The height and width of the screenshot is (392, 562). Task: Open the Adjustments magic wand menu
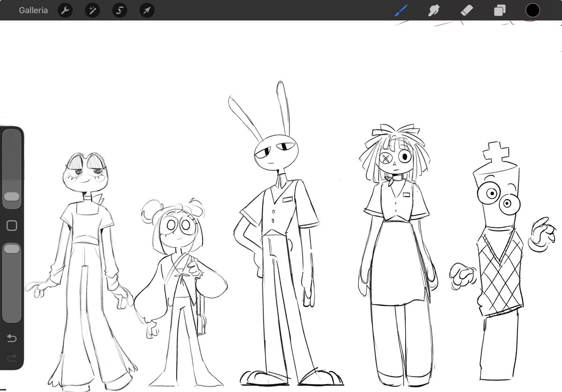92,10
